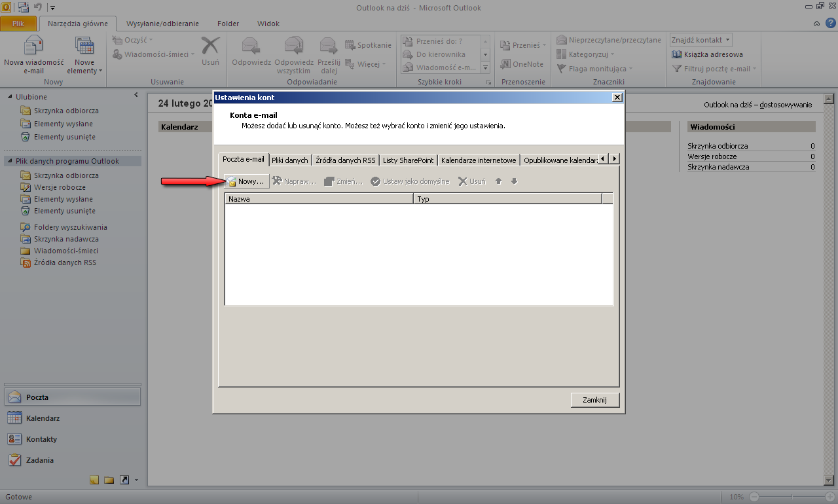Select the Listy SharePoint tab
838x504 pixels.
[408, 160]
